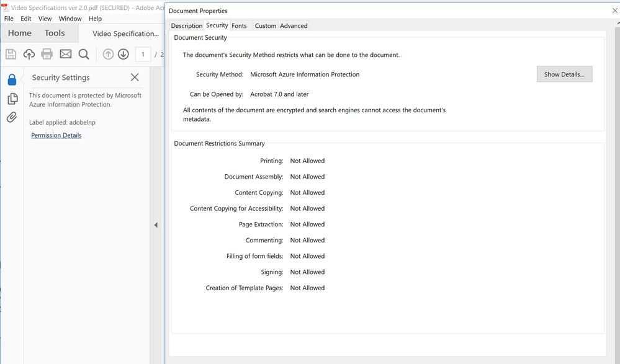The image size is (620, 364).
Task: Click 'Microsoft Azure Information Protection' security method value
Action: [x=305, y=74]
